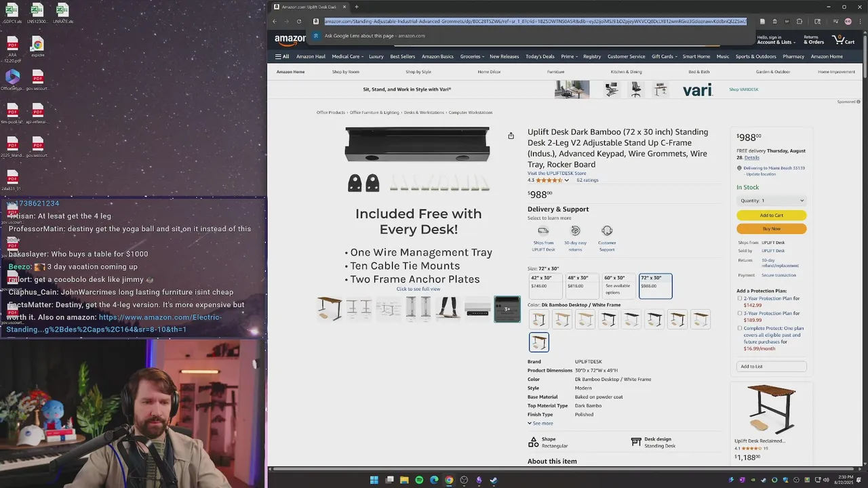Click the Add to List button
Image resolution: width=868 pixels, height=488 pixels.
[x=771, y=367]
